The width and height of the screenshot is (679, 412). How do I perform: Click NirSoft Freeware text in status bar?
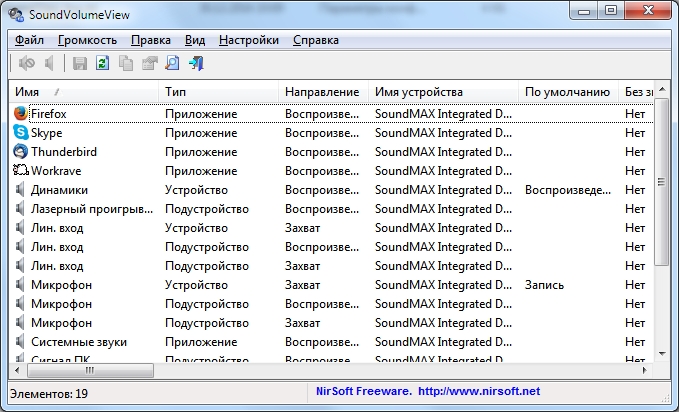point(364,391)
